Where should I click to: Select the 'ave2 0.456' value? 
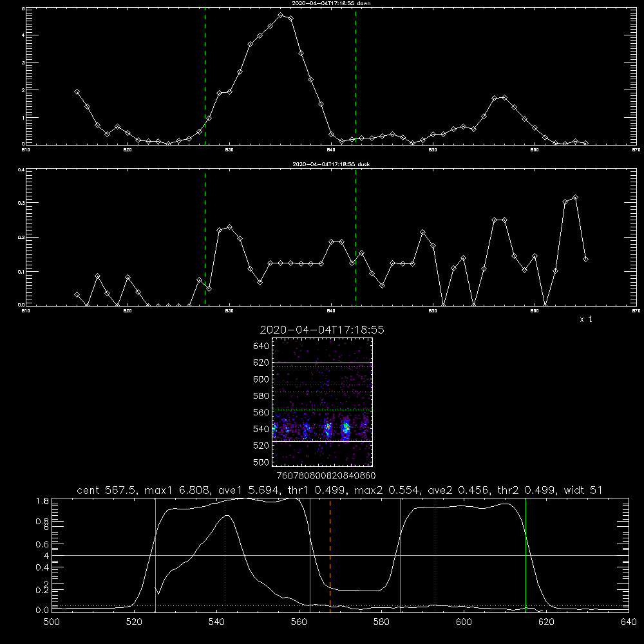[x=459, y=490]
